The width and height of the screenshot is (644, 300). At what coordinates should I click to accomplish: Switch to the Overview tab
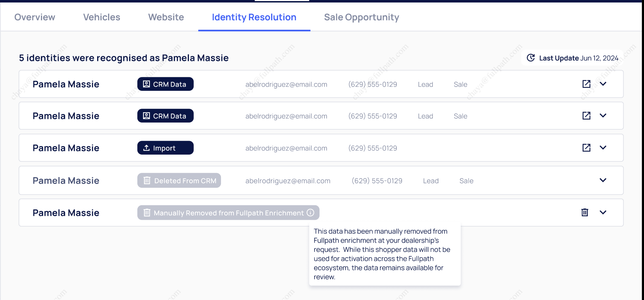pos(35,17)
